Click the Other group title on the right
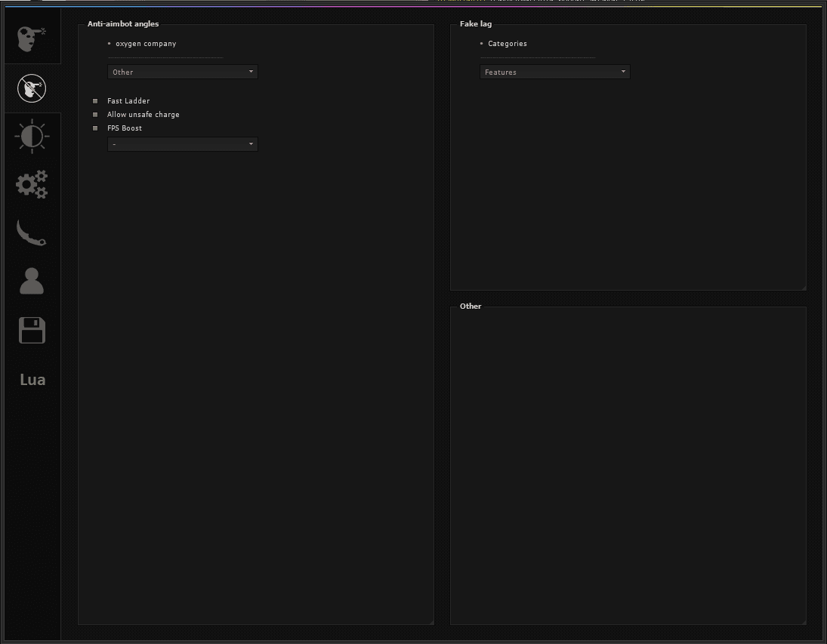The height and width of the screenshot is (644, 827). [x=471, y=306]
